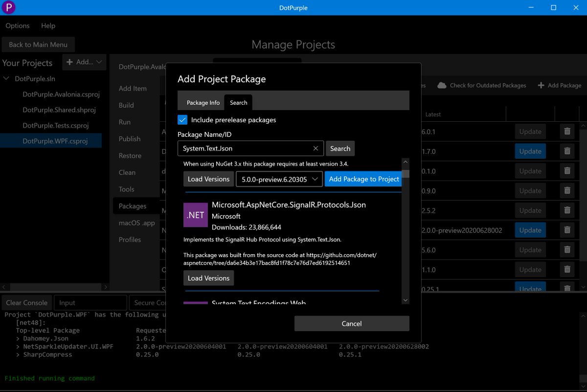Click Back to Main Menu button
Viewport: 587px width, 392px height.
(38, 44)
